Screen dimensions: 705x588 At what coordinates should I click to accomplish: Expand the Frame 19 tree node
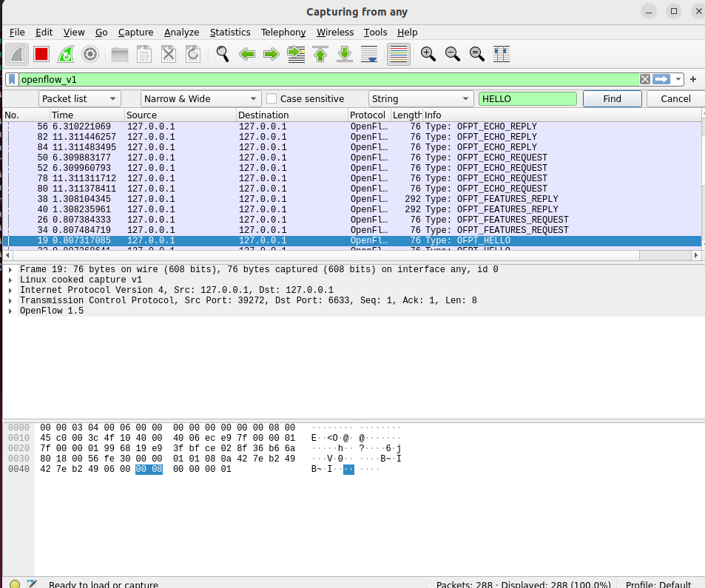pyautogui.click(x=10, y=270)
